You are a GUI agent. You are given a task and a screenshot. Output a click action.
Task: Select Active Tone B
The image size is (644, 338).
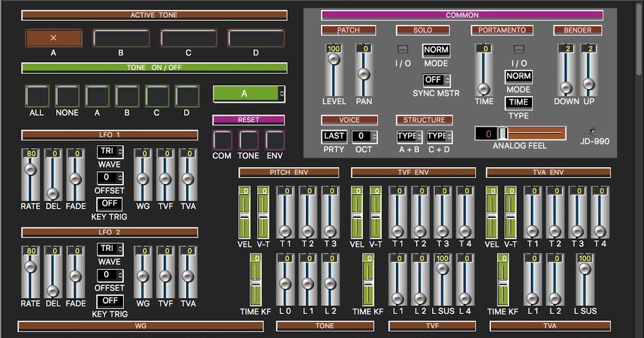pyautogui.click(x=121, y=38)
